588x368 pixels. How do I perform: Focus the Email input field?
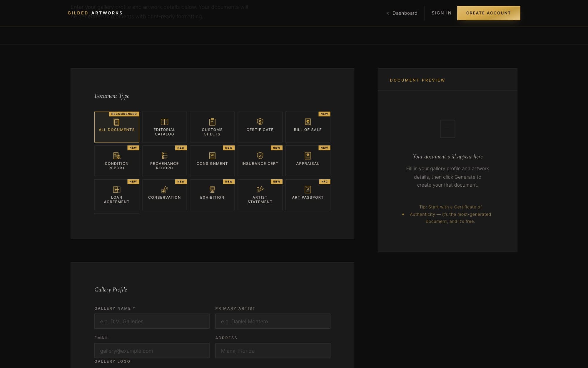pyautogui.click(x=152, y=351)
